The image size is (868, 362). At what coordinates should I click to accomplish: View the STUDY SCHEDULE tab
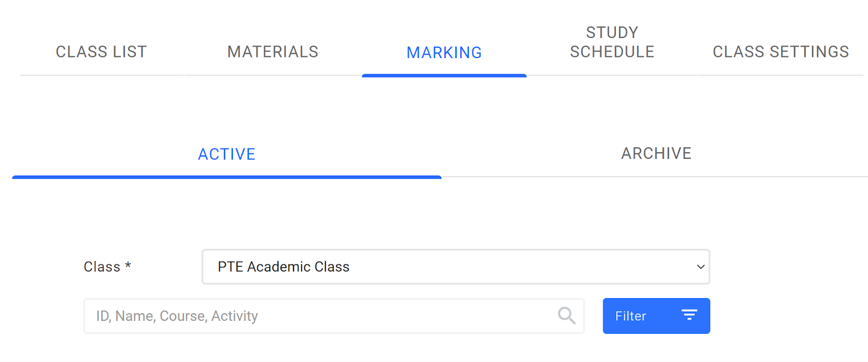point(611,42)
